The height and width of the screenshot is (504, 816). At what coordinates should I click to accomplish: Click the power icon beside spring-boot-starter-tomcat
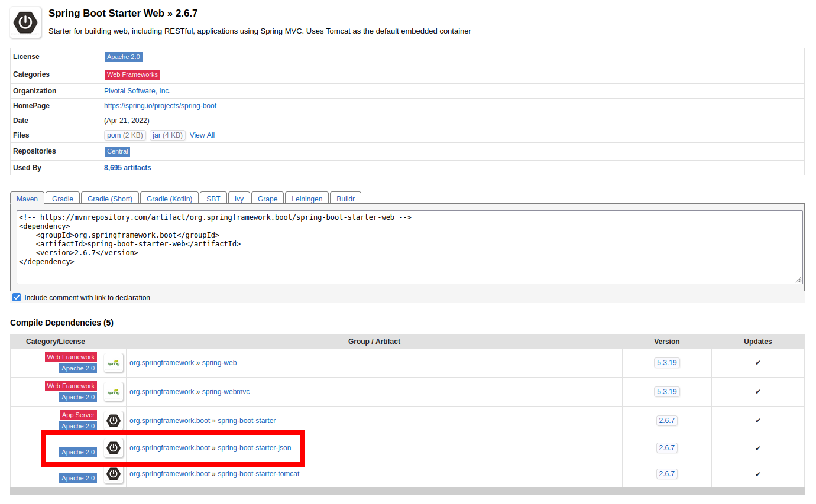[114, 474]
